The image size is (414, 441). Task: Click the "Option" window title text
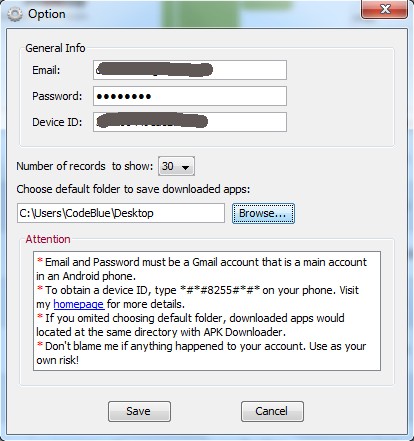(47, 14)
